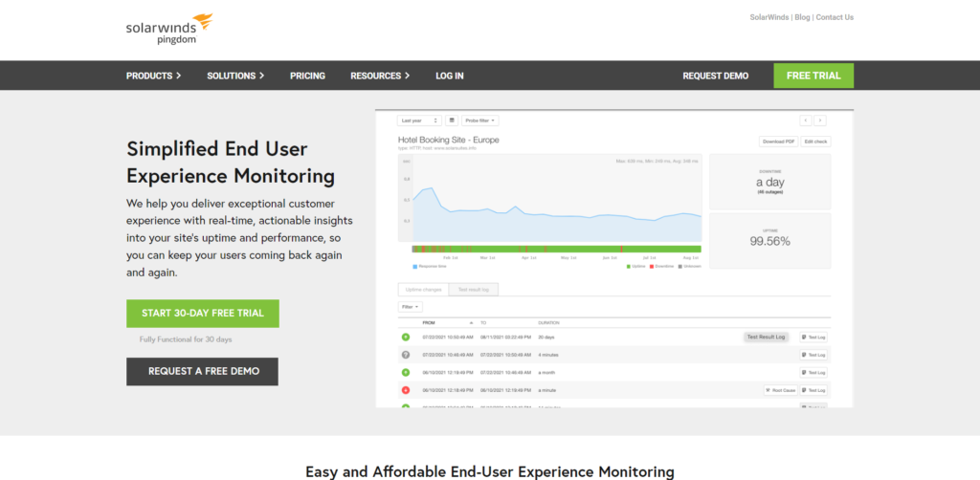This screenshot has width=980, height=480.
Task: Click the uptime status timeline bar
Action: [556, 249]
